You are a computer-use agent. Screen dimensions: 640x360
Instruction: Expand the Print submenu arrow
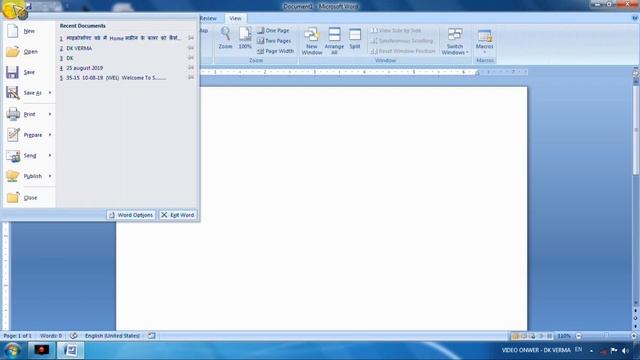point(50,114)
